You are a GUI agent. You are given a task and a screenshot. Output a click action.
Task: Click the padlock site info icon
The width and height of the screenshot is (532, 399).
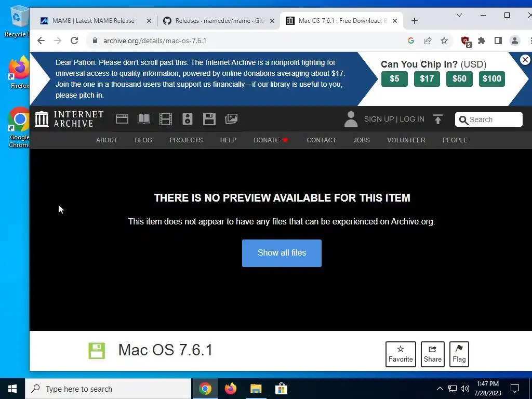(x=95, y=41)
